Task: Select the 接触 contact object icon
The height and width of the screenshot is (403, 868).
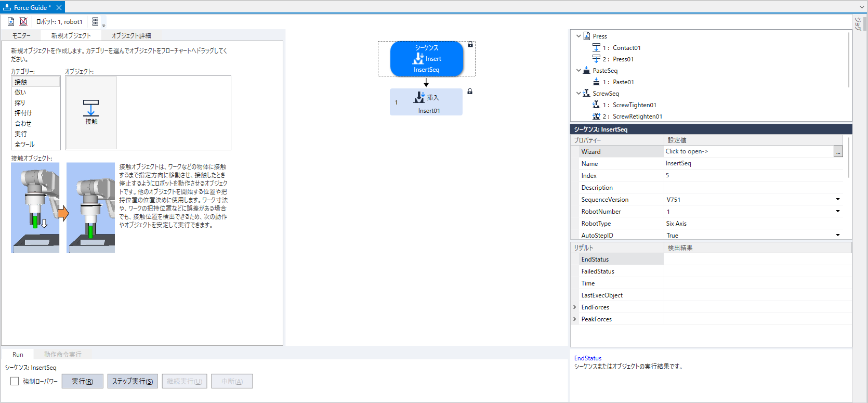Action: click(x=91, y=112)
